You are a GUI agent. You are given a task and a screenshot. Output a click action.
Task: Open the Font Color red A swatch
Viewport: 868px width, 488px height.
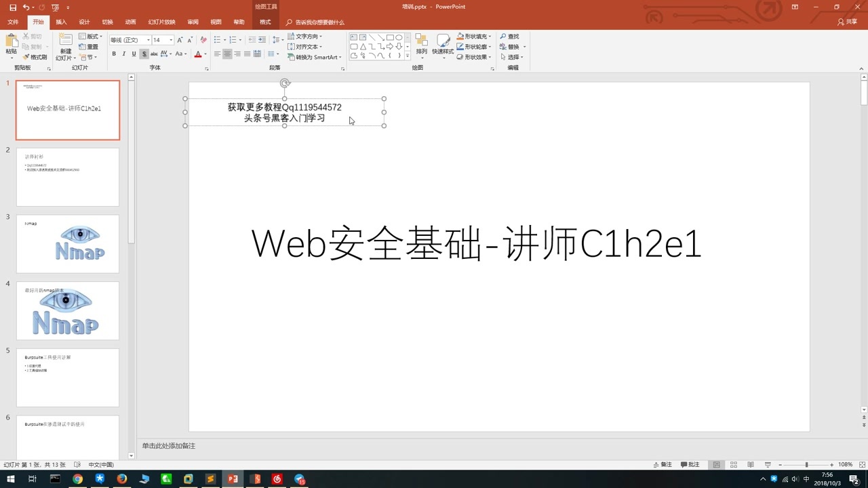click(198, 54)
